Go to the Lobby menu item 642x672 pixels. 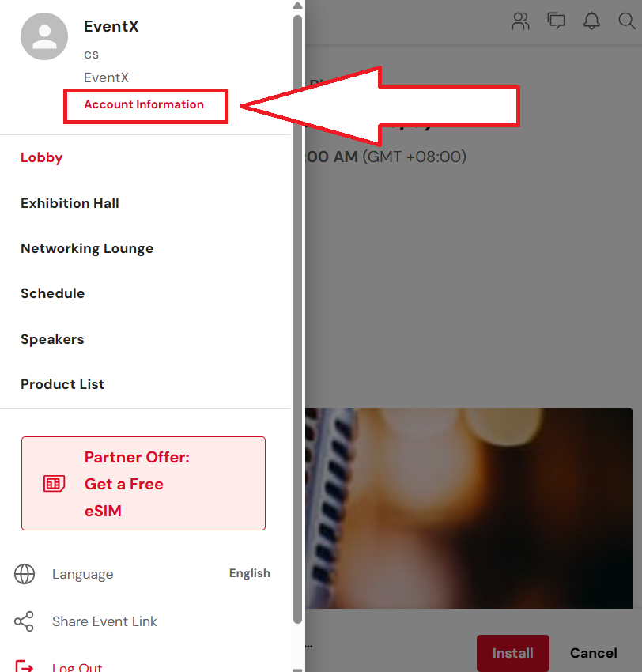(x=42, y=157)
